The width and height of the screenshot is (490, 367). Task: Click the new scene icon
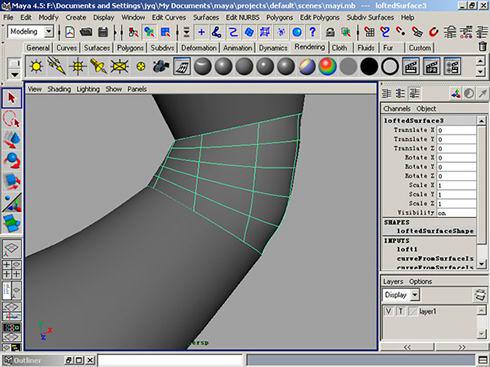[70, 32]
